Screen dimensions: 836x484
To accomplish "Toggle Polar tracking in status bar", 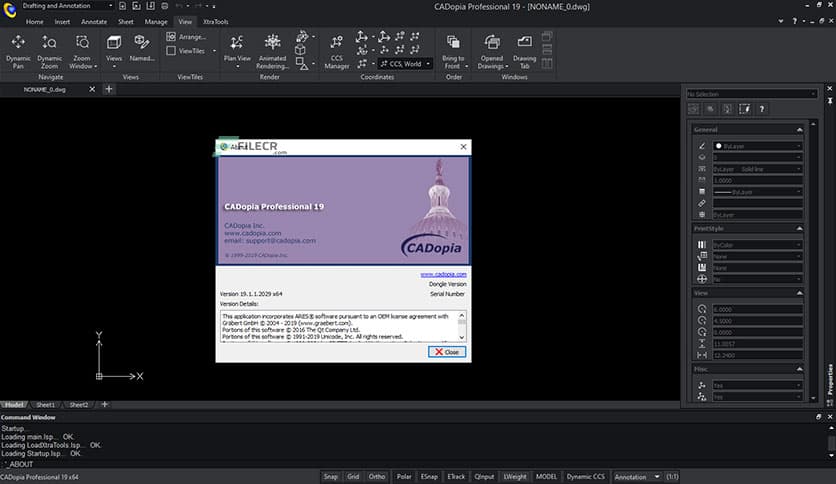I will tap(404, 477).
